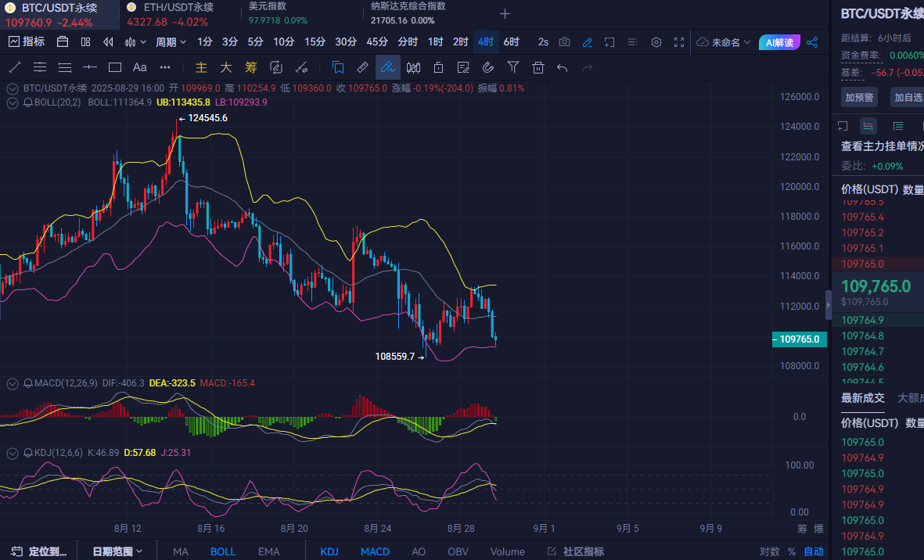Click the rewind replay icon
The image size is (924, 560).
click(108, 41)
